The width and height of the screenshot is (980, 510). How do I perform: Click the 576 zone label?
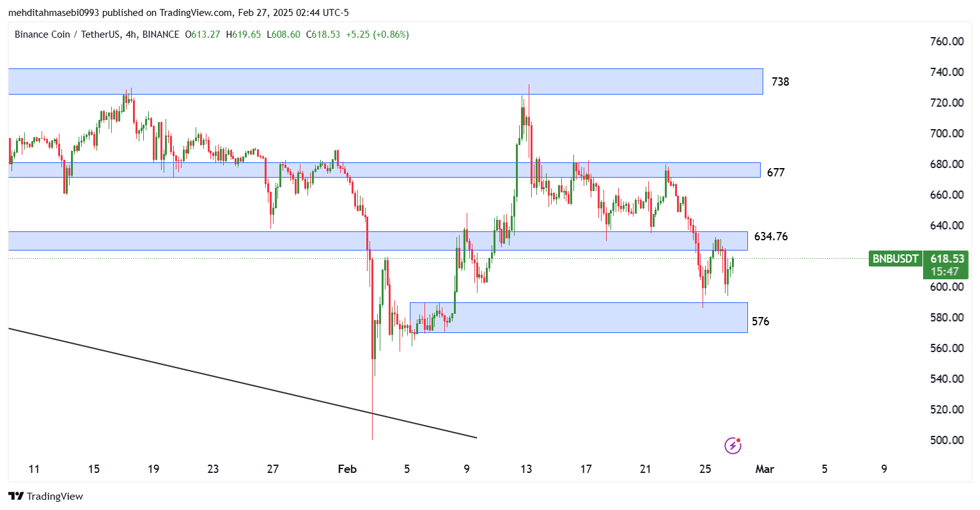point(761,321)
